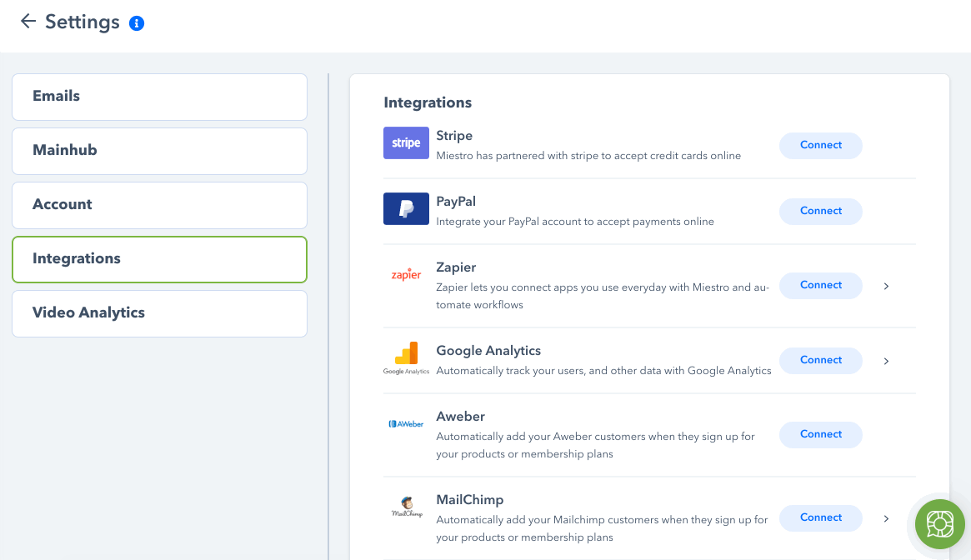Click the Stripe logo icon

tap(406, 143)
